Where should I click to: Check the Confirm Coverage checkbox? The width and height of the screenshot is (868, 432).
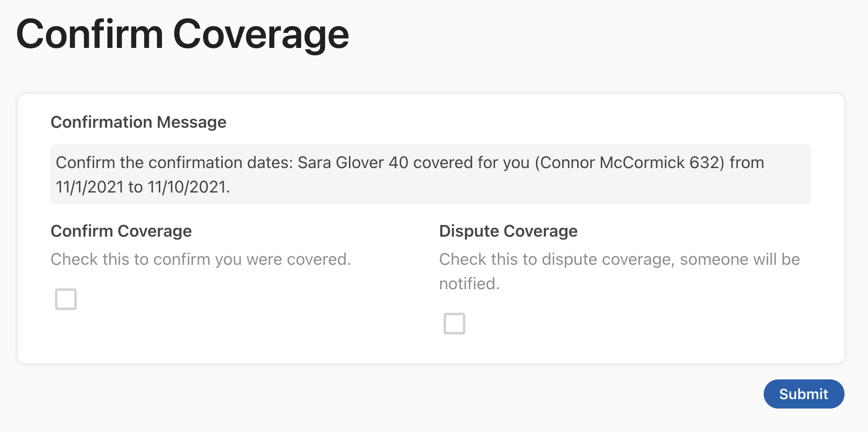66,299
